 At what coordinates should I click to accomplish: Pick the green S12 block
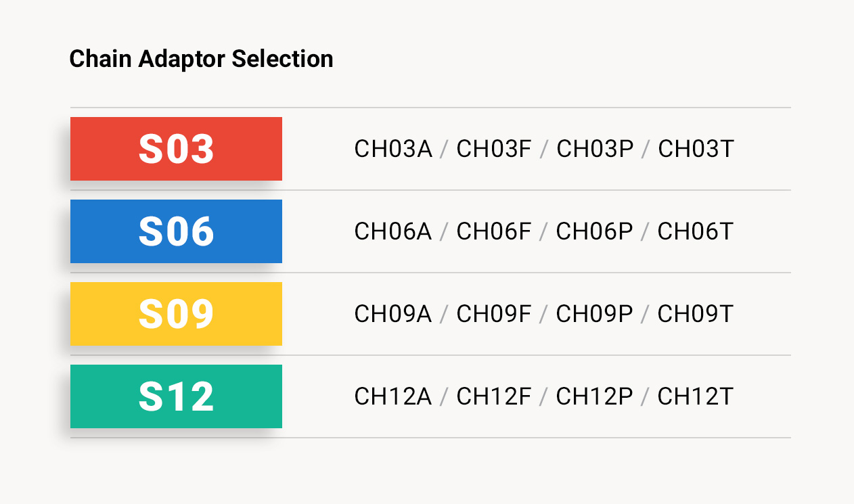176,396
